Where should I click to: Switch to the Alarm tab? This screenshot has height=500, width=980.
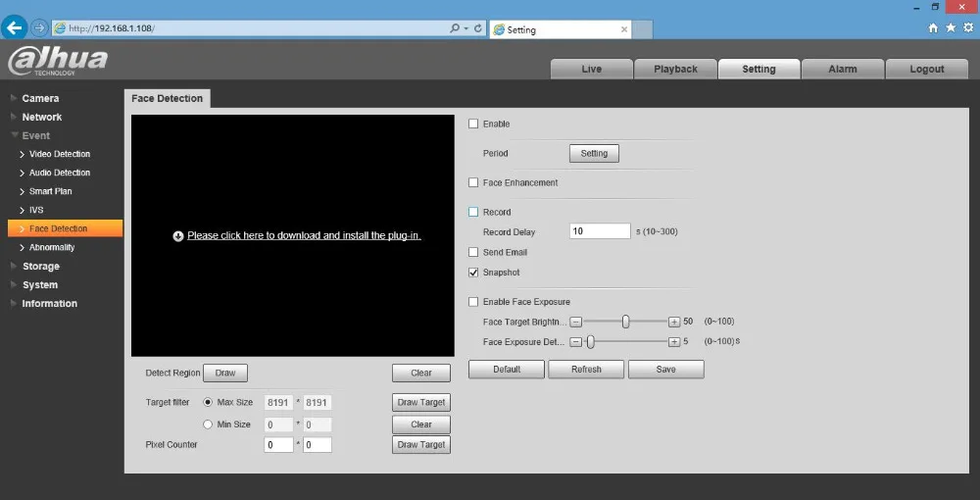(x=843, y=69)
